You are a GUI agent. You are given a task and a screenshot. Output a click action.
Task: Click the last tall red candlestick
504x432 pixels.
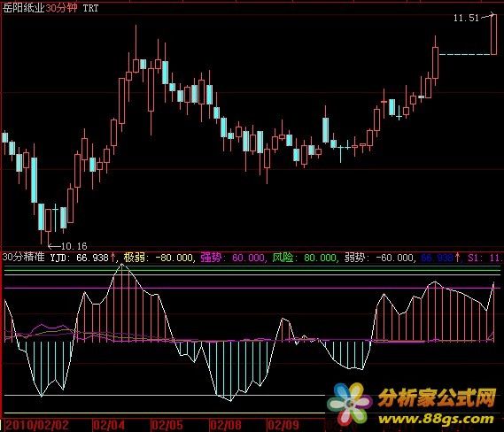(493, 35)
